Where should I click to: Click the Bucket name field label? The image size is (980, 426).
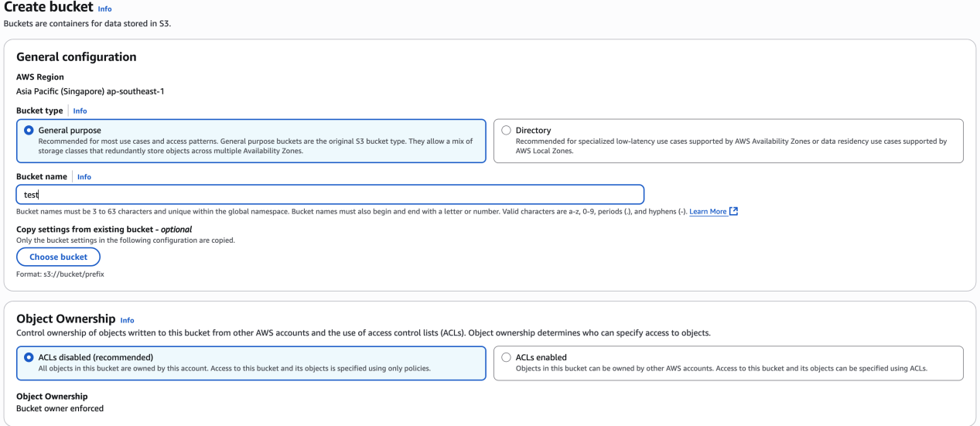click(42, 177)
